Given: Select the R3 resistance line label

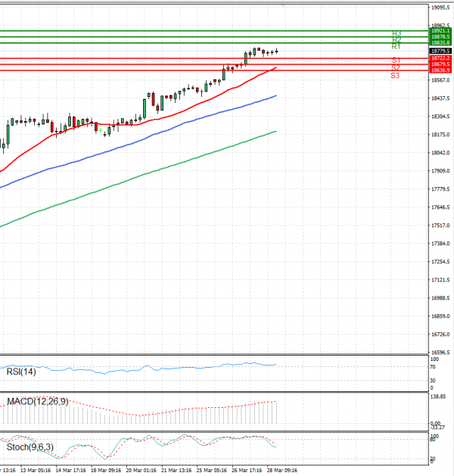Looking at the screenshot, I should click(x=396, y=33).
